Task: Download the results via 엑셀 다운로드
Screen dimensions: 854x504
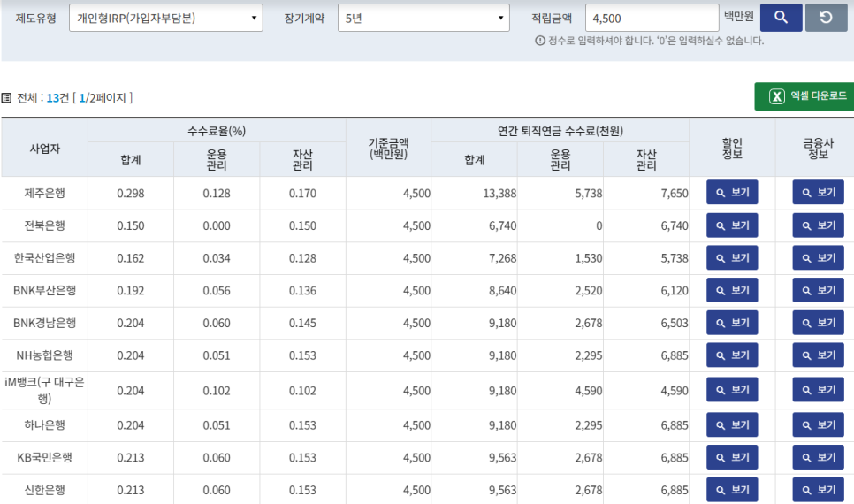Action: pos(805,96)
